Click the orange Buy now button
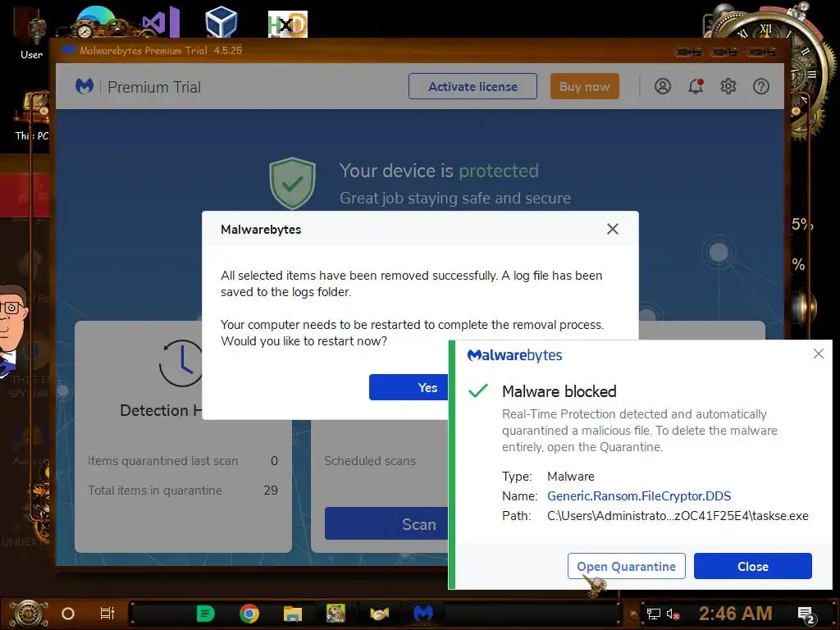This screenshot has height=630, width=840. pyautogui.click(x=584, y=86)
